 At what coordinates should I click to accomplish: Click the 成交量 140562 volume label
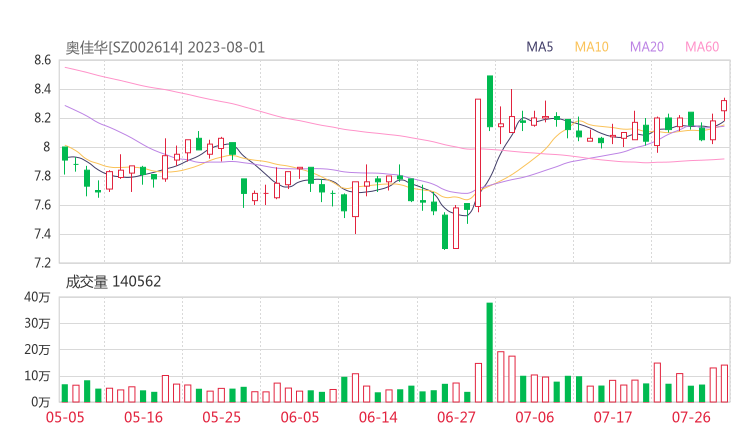tap(113, 282)
